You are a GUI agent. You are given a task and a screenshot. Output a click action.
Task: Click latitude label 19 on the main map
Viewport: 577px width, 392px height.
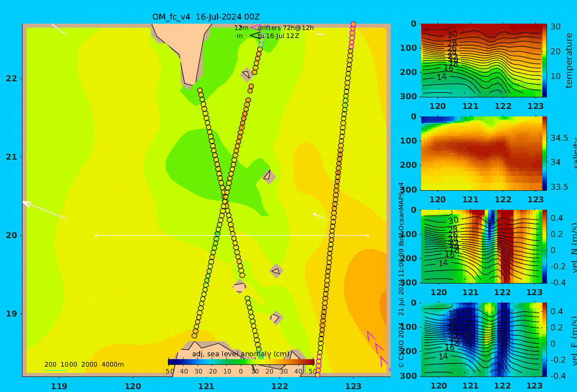click(12, 314)
